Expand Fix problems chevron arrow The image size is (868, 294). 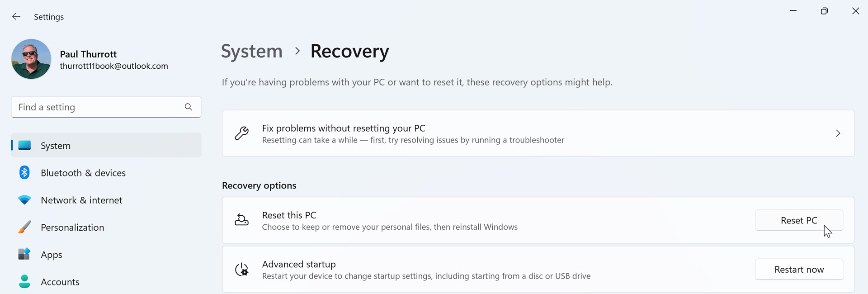coord(838,133)
